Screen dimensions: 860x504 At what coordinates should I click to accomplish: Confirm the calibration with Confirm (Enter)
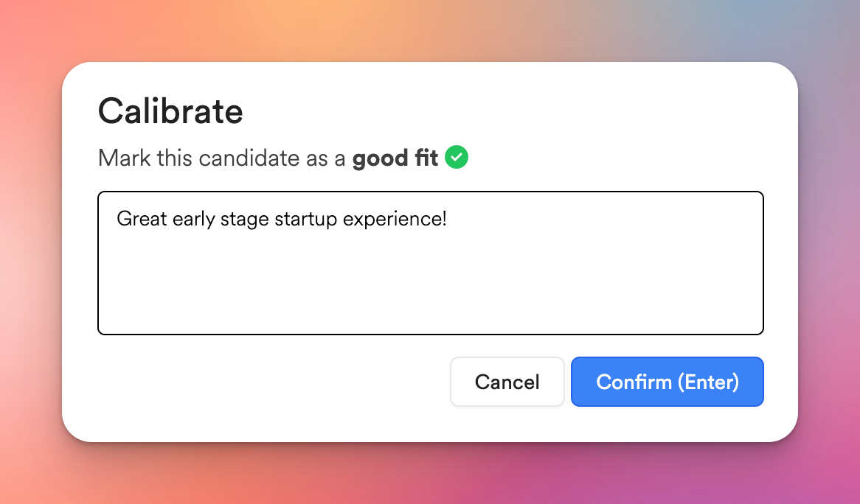pyautogui.click(x=667, y=382)
